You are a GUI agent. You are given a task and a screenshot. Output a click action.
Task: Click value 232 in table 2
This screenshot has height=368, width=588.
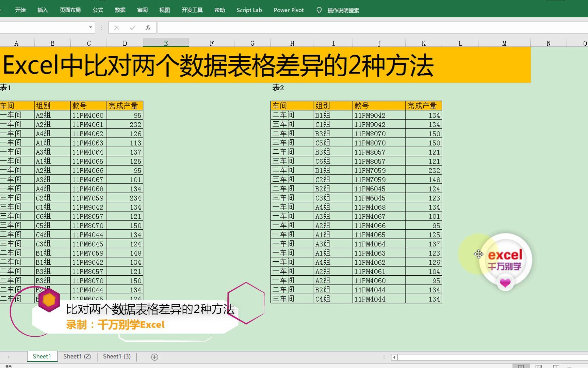pyautogui.click(x=424, y=170)
